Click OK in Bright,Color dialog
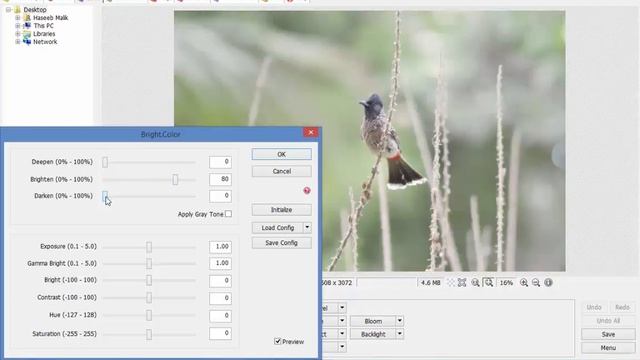Screen dimensions: 640x360 pos(282,154)
